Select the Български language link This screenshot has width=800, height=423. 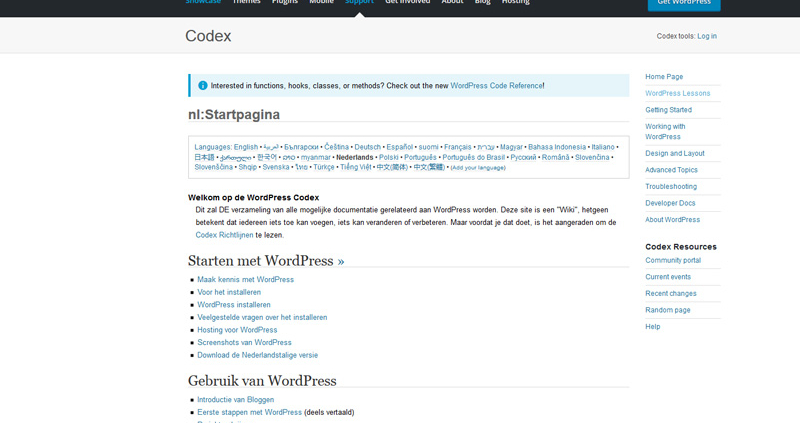(301, 147)
